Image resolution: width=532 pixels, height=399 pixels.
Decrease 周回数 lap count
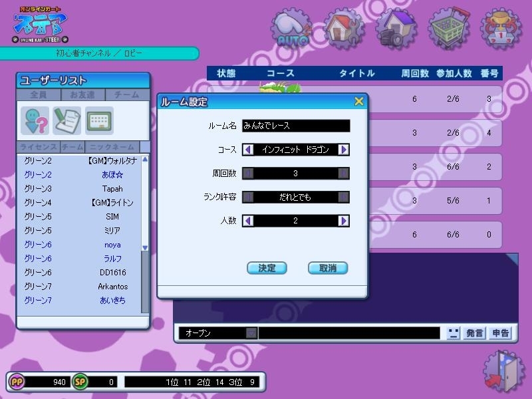coord(248,174)
